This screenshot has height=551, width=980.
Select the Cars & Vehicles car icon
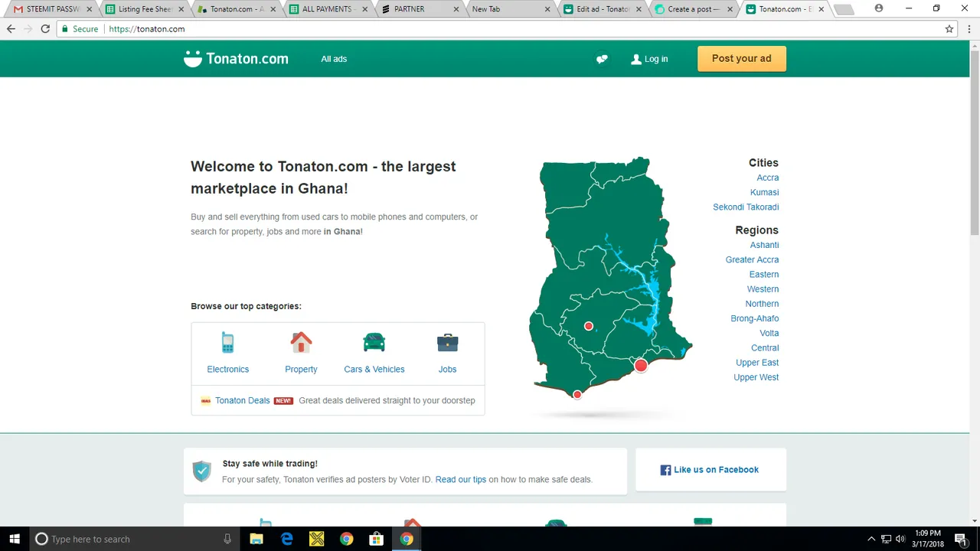[374, 342]
